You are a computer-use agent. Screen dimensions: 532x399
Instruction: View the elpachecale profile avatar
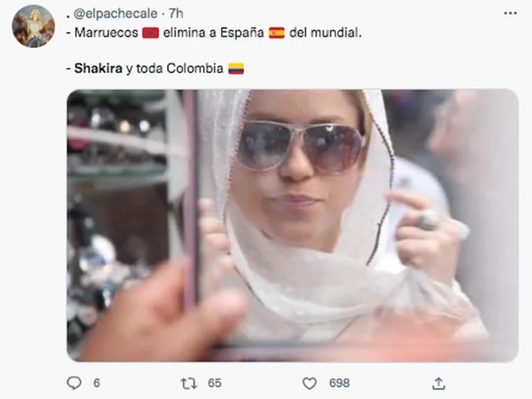click(x=33, y=26)
